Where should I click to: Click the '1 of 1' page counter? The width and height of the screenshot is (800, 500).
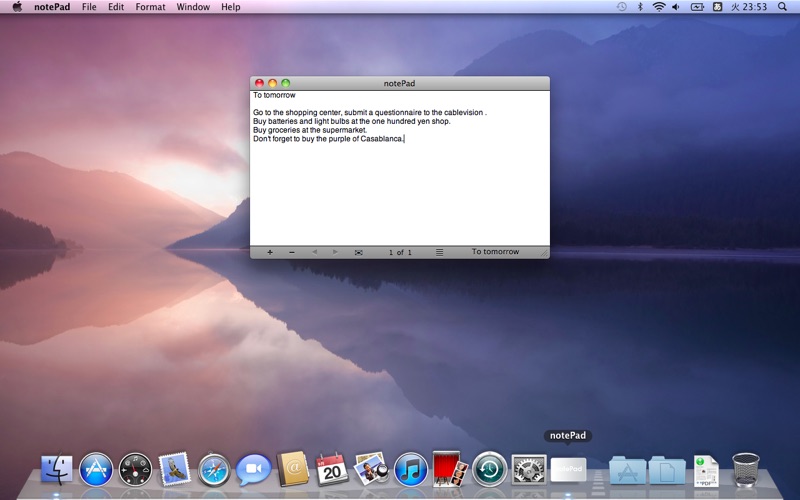(400, 252)
